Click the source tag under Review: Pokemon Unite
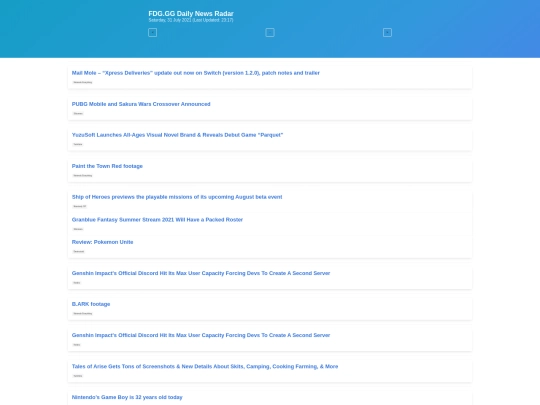 point(79,251)
